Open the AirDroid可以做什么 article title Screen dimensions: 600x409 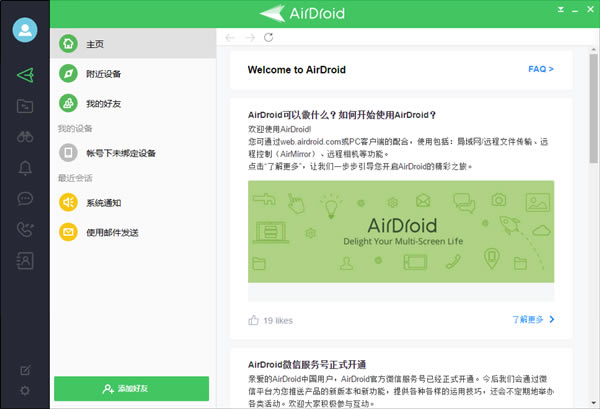coord(342,115)
